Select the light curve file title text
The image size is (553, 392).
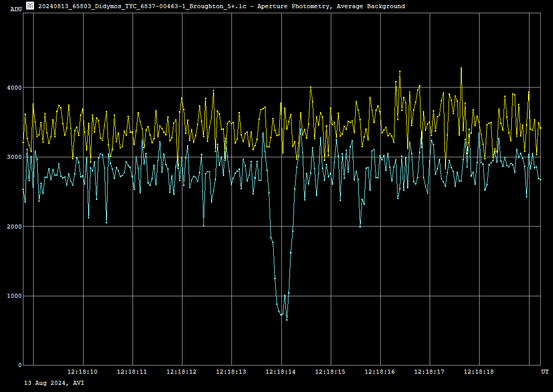222,6
